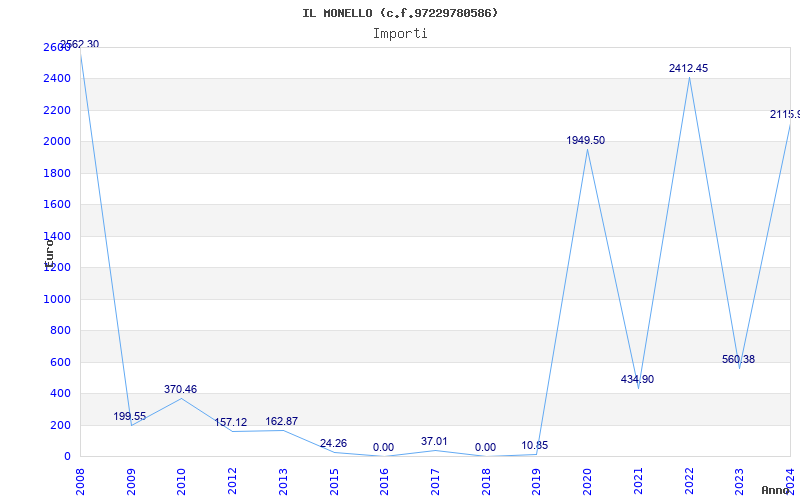Click the 800 Euro axis tick
The height and width of the screenshot is (500, 800).
61,331
